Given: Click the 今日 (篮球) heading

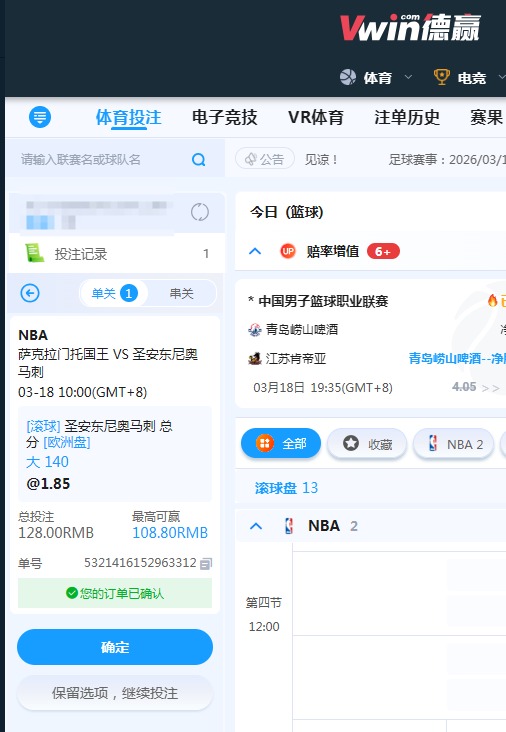Looking at the screenshot, I should coord(287,212).
